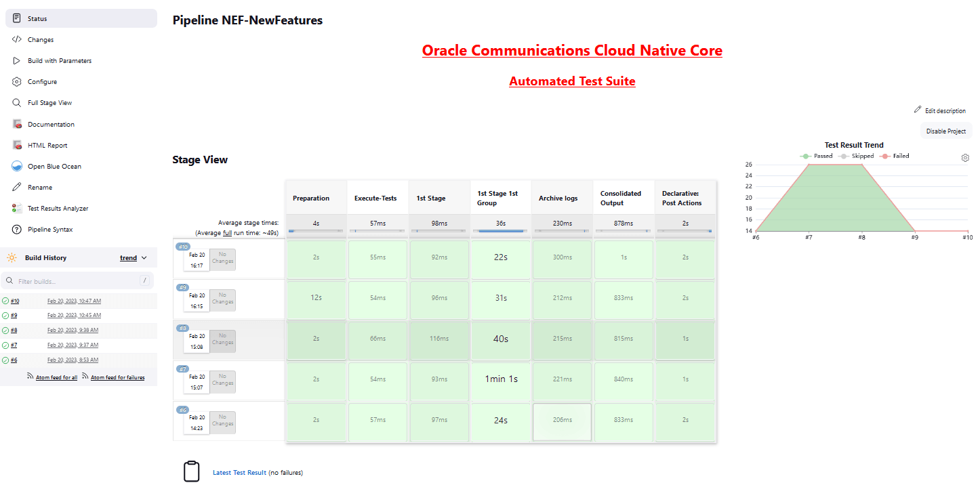Click the Build with Parameters play icon
This screenshot has width=980, height=485.
(x=16, y=60)
